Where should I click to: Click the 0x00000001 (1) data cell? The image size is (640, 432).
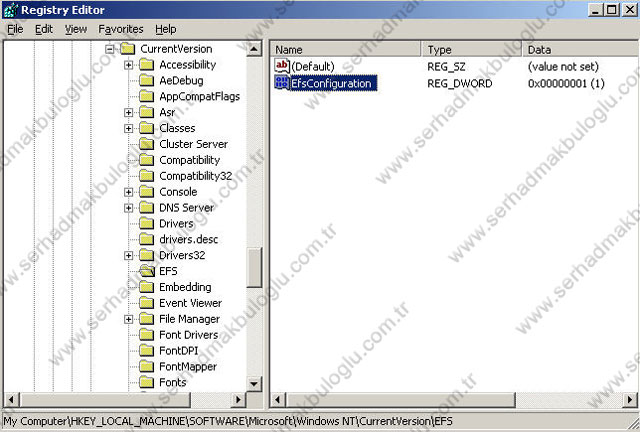[x=566, y=83]
